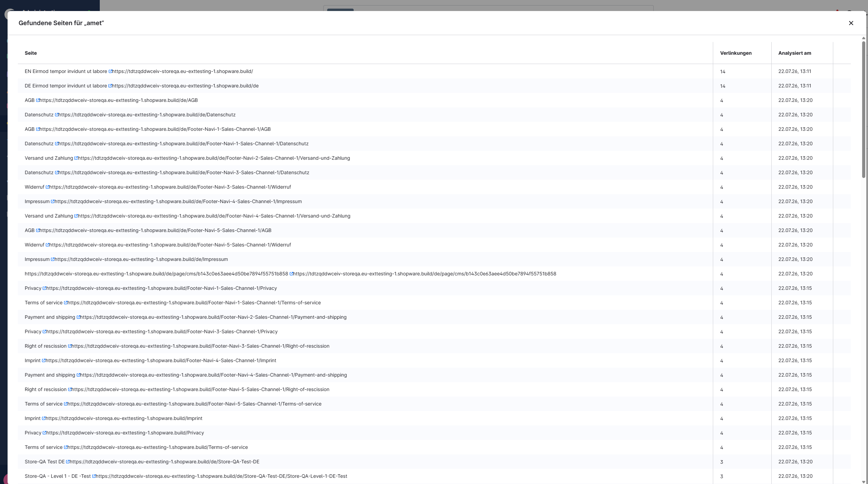This screenshot has height=484, width=868.
Task: Select the Store-QA Level 1 DE Test row
Action: pyautogui.click(x=434, y=476)
